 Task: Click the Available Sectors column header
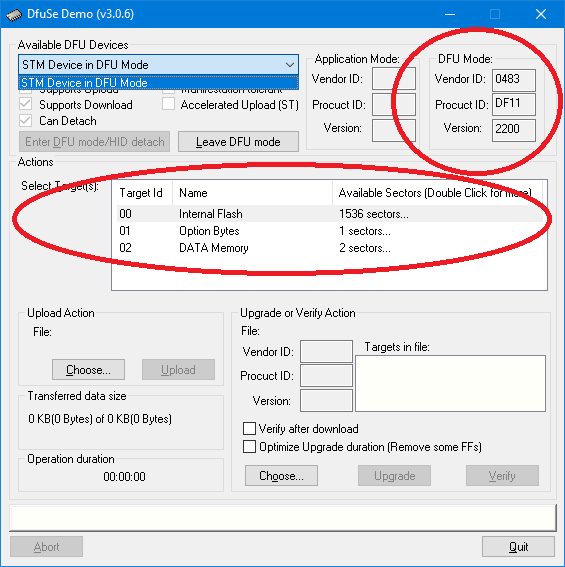point(437,193)
